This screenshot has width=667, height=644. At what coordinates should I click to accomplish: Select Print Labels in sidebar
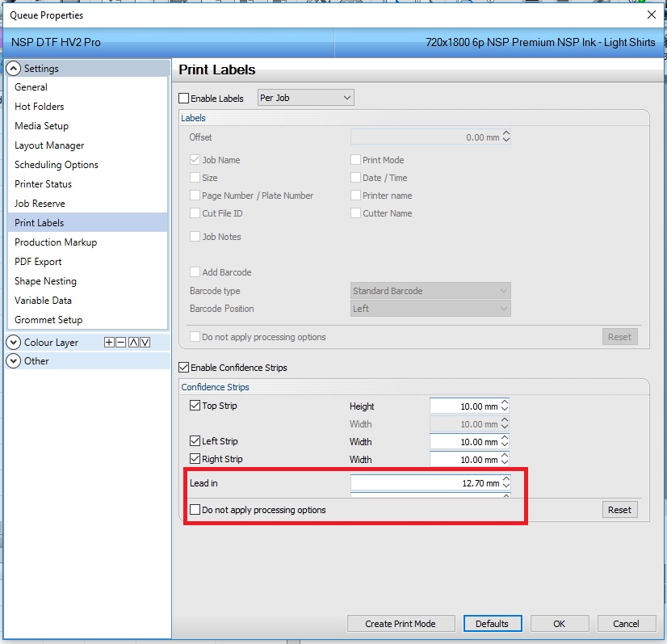88,223
